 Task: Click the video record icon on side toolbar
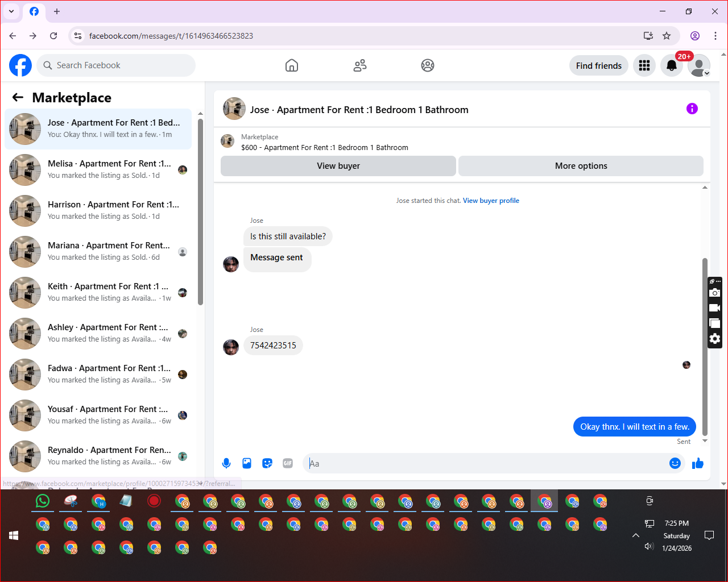[715, 308]
